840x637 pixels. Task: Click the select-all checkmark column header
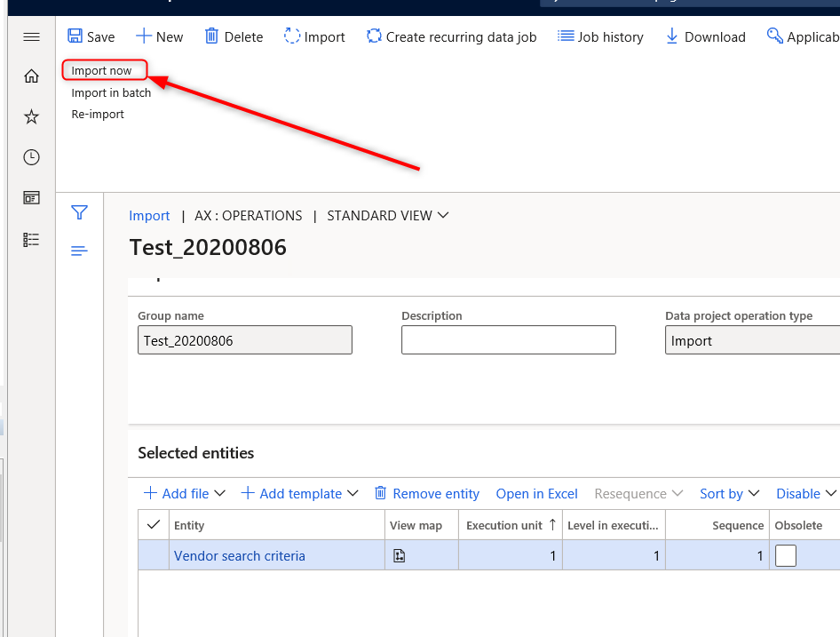[153, 524]
